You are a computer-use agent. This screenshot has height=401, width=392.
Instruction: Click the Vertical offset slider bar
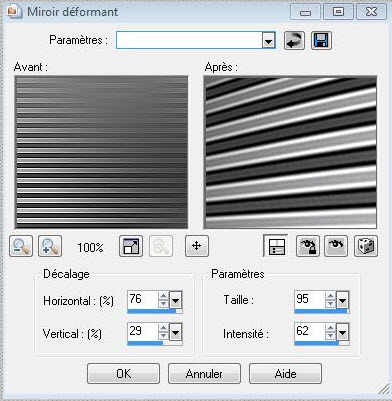tap(155, 343)
